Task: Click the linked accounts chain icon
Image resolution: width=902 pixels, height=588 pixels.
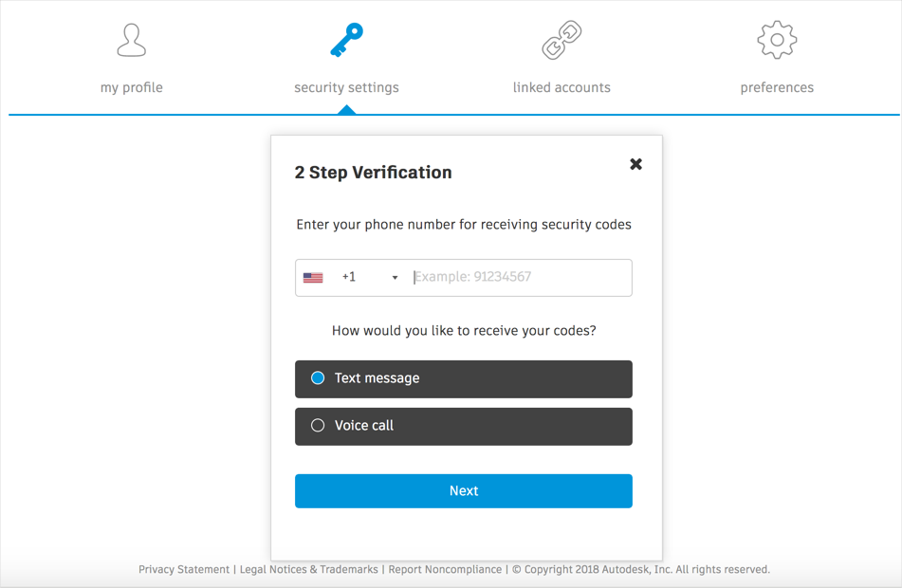Action: click(x=561, y=41)
